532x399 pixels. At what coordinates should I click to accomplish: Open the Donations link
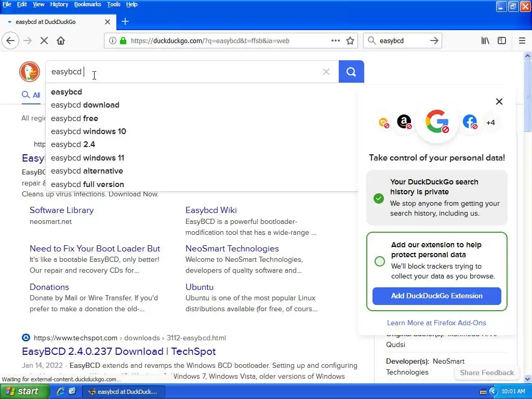point(49,287)
